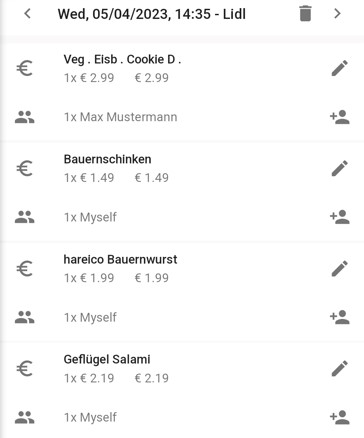Select the Max Mustermann assignment entry
The height and width of the screenshot is (438, 364).
pyautogui.click(x=120, y=117)
